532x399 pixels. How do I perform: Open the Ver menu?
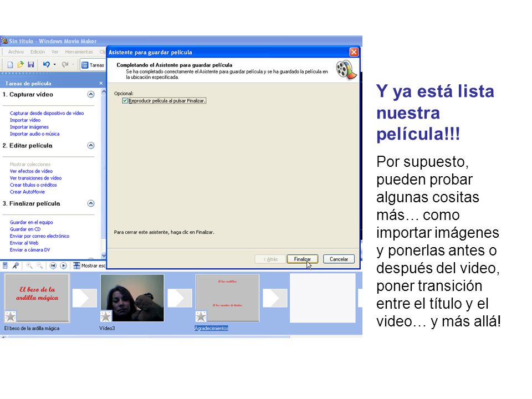(55, 52)
